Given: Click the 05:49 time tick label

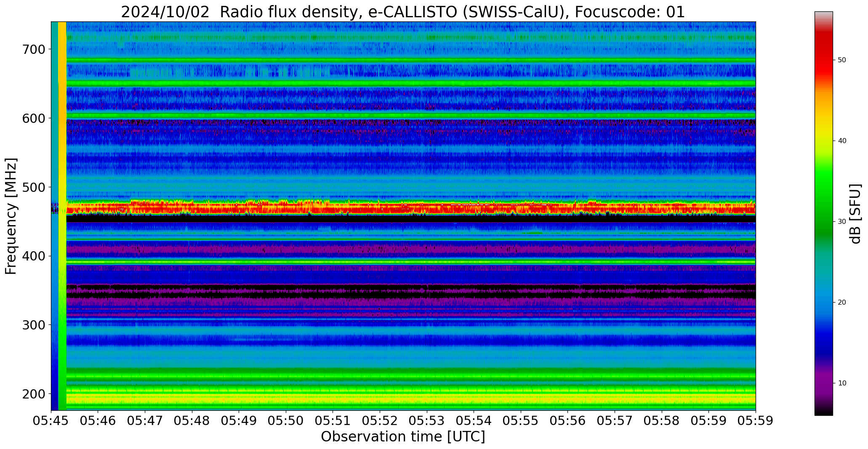Looking at the screenshot, I should pyautogui.click(x=239, y=421).
